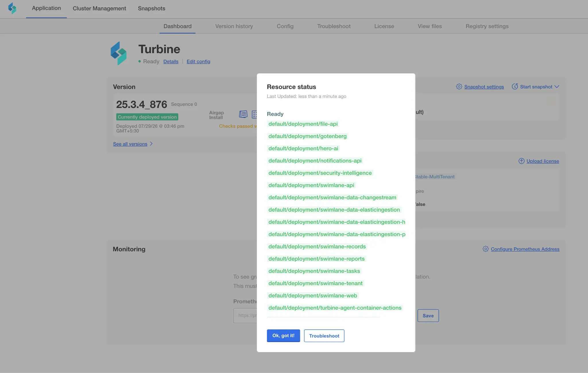Click the Currently deployed version badge

147,117
